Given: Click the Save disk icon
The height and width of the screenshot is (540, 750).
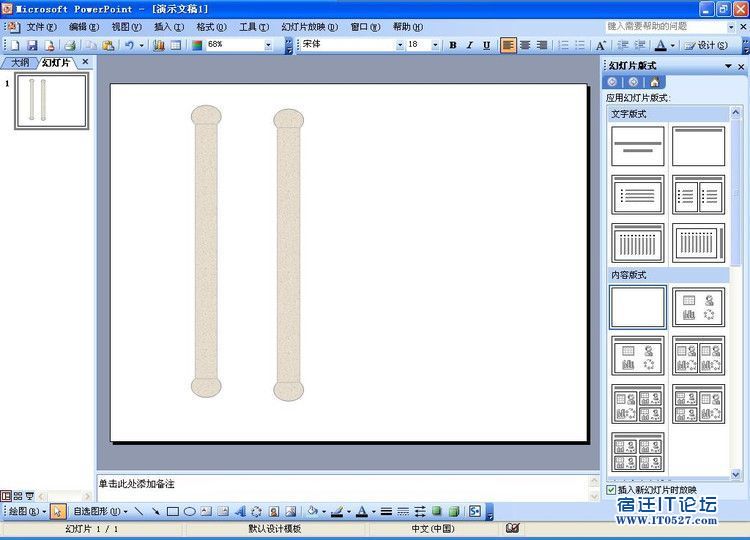Looking at the screenshot, I should [x=32, y=45].
